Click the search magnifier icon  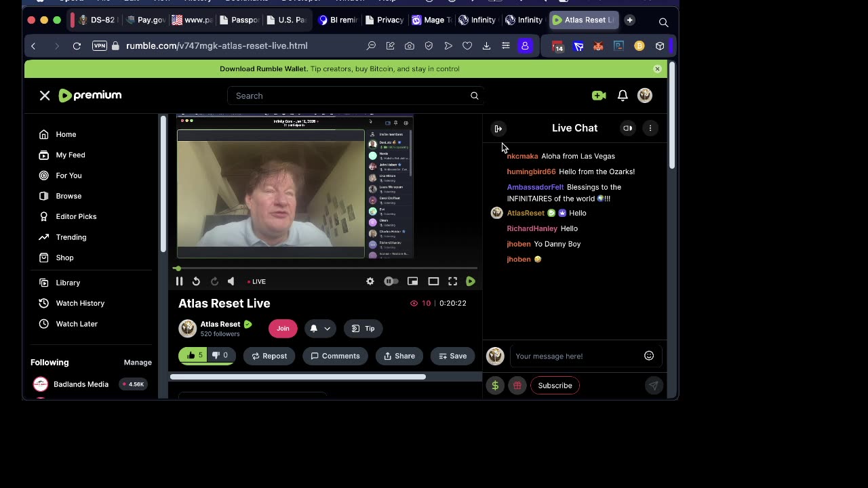click(x=475, y=96)
